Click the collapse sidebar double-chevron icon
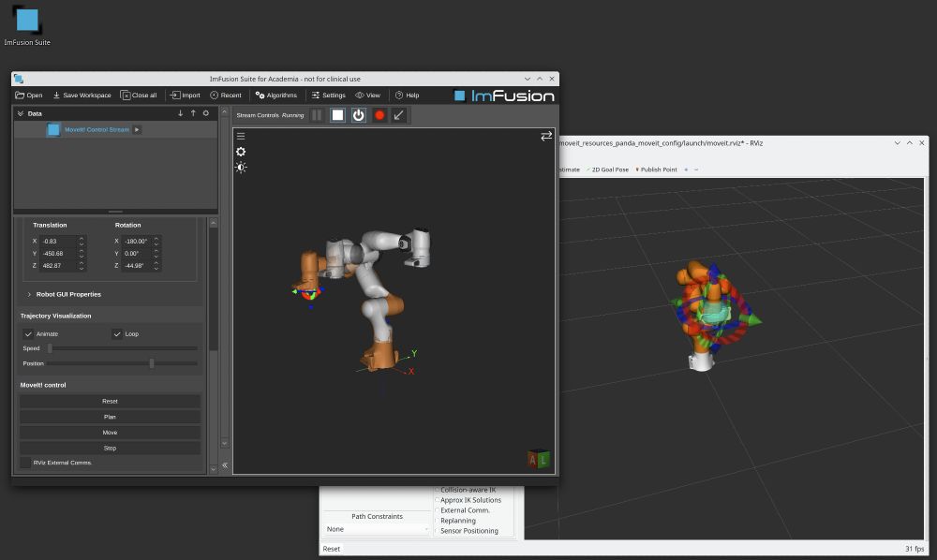The height and width of the screenshot is (560, 937). click(x=225, y=465)
